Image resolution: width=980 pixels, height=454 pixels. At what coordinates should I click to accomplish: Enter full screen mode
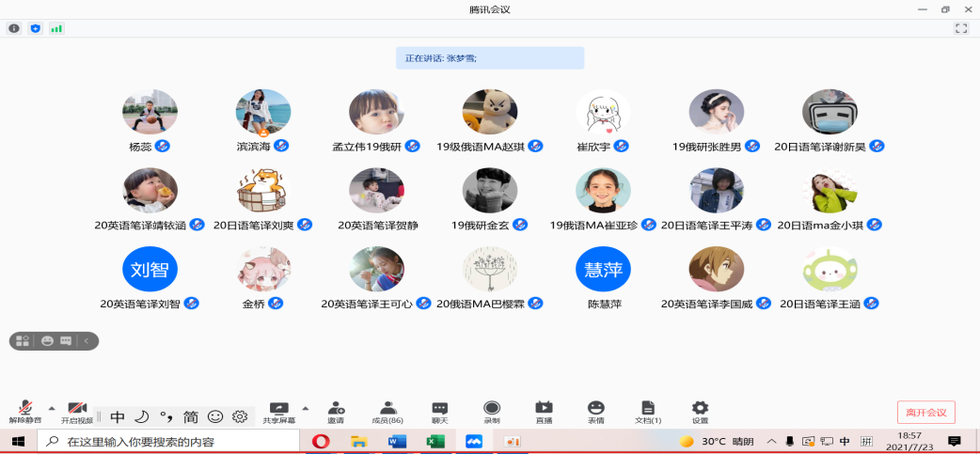point(960,28)
